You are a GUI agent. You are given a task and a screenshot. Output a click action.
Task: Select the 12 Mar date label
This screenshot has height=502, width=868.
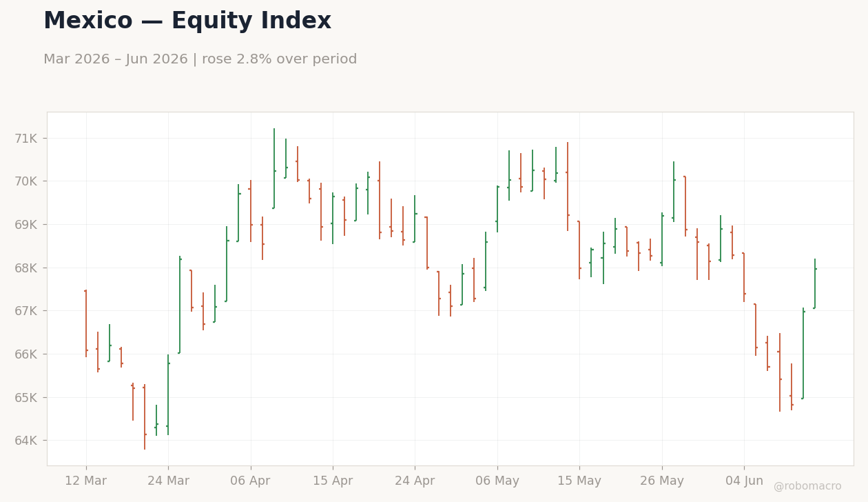[85, 481]
